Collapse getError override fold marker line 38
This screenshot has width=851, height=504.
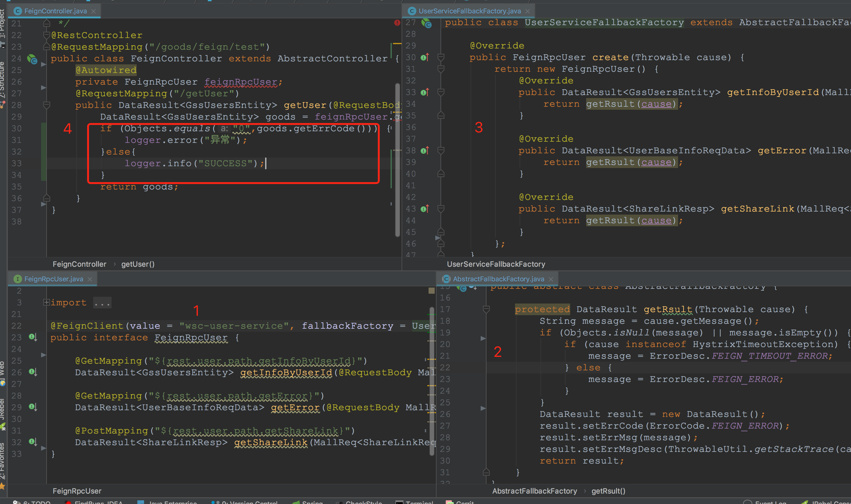(441, 150)
